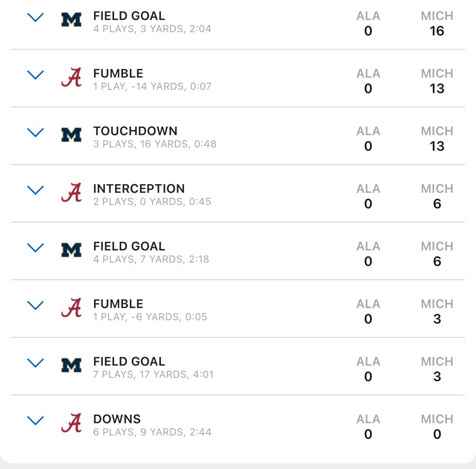Click Alabama logo on the 0:05 fumble
Screen dimensions: 476x469
[71, 308]
